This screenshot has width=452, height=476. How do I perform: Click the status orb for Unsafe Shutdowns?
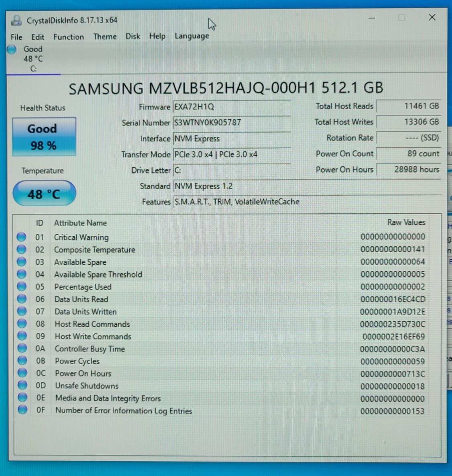point(22,385)
